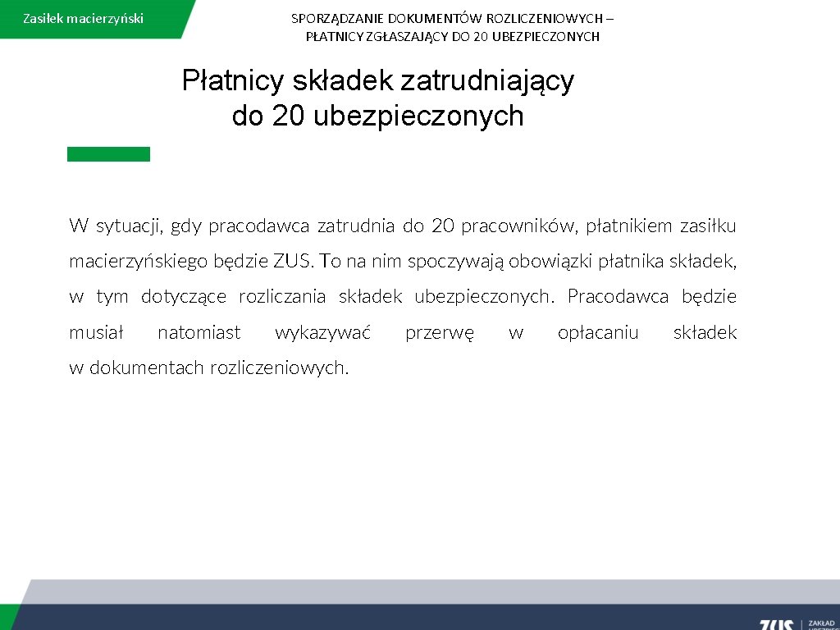Click the line starting 'macierzyńskiego będzie ZUS'
This screenshot has width=840, height=630.
[403, 262]
